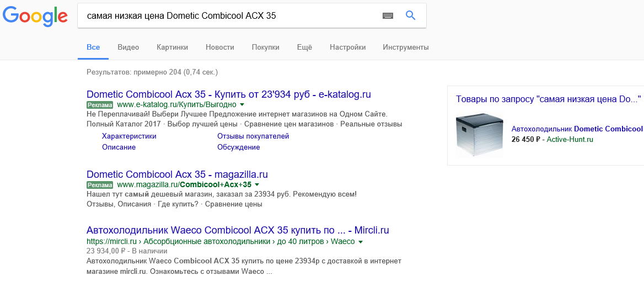Open the Инструменты search tools
This screenshot has height=286, width=644.
(406, 47)
